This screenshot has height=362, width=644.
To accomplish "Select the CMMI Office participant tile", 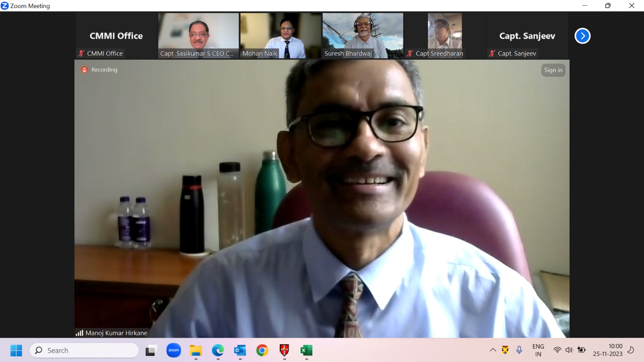I will coord(116,36).
